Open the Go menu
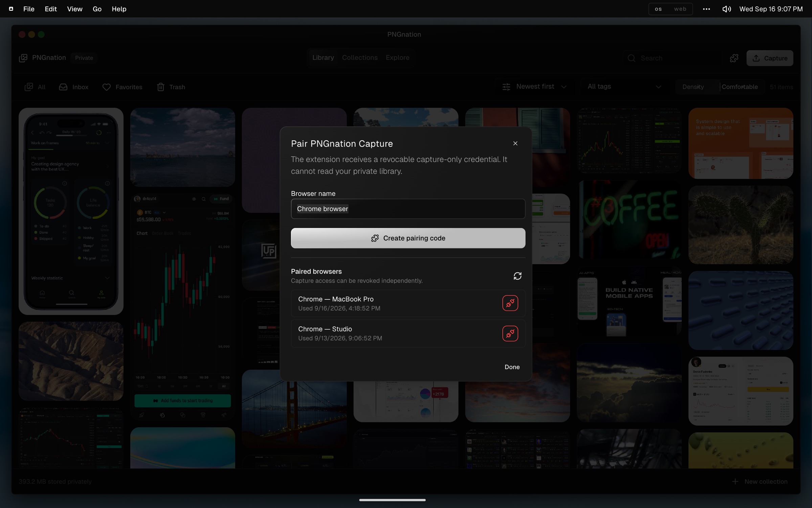The image size is (812, 508). (x=97, y=9)
